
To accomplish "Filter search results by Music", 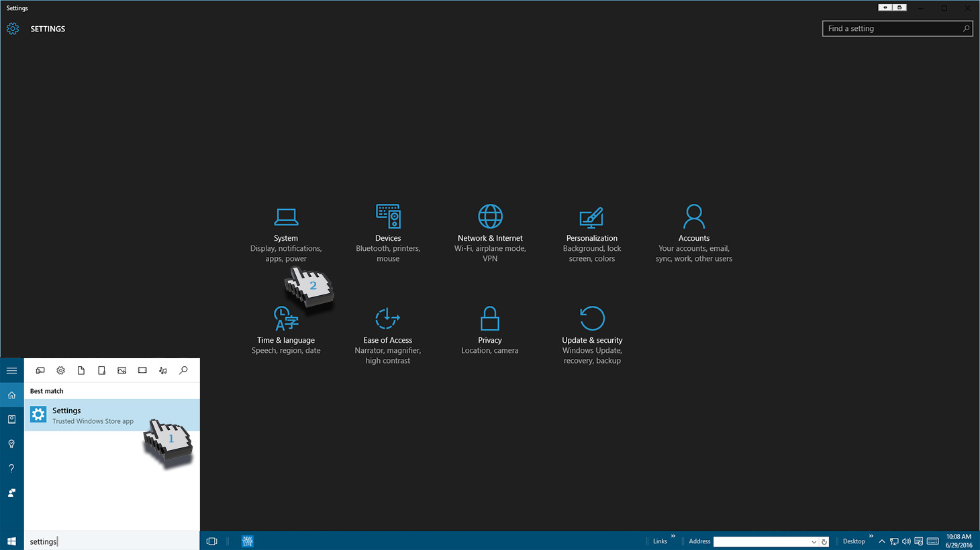I will (163, 370).
